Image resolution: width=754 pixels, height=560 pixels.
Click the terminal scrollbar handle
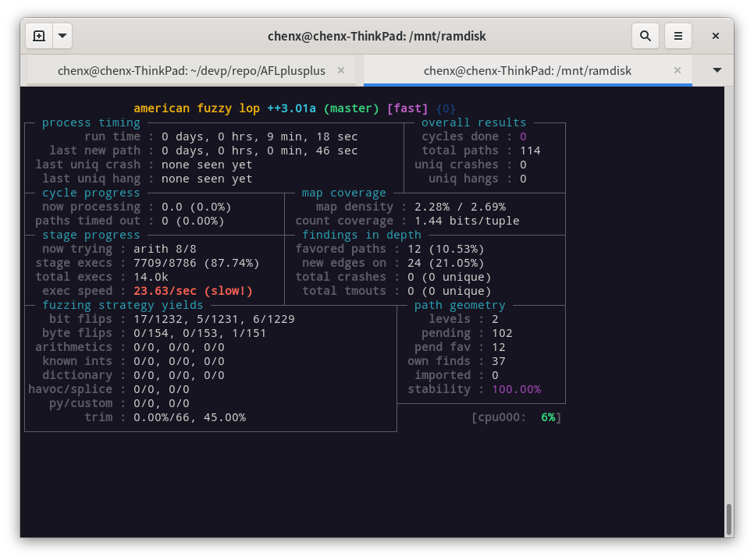click(x=729, y=519)
